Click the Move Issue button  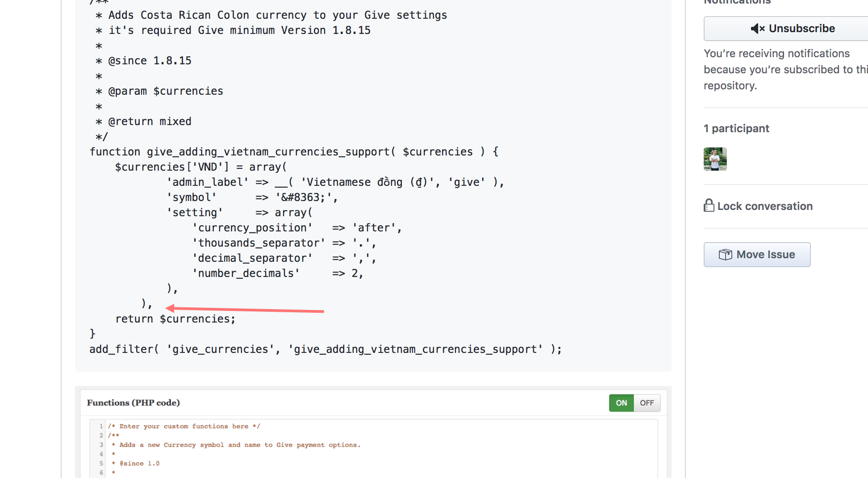point(757,255)
